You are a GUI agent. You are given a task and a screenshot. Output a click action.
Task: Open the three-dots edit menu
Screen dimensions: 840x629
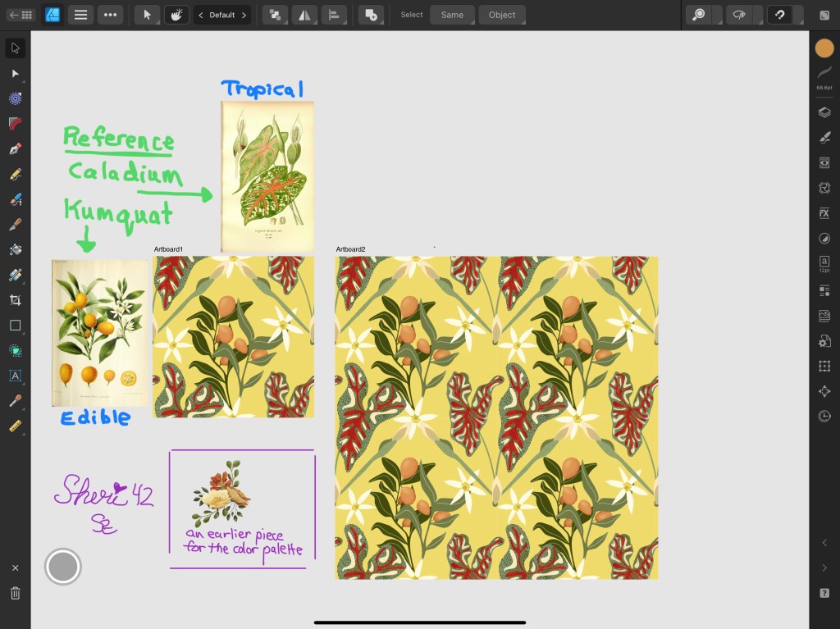(110, 15)
